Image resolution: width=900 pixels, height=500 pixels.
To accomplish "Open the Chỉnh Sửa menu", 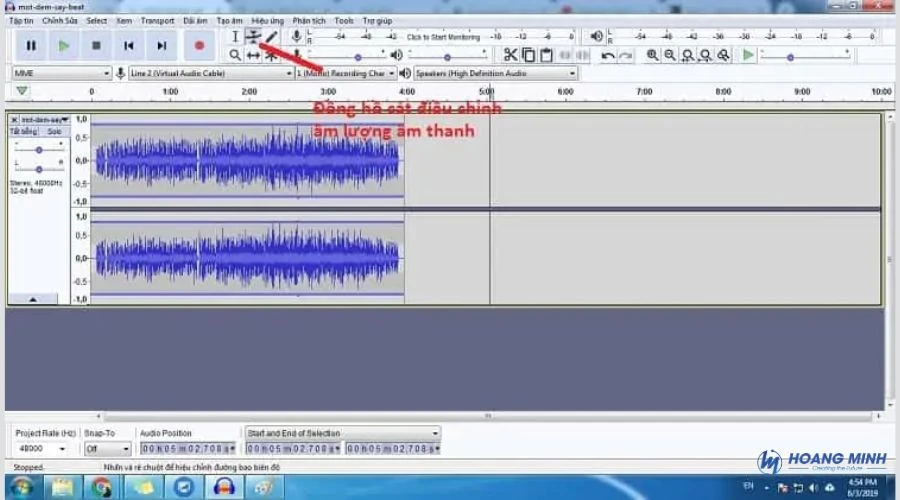I will [60, 21].
